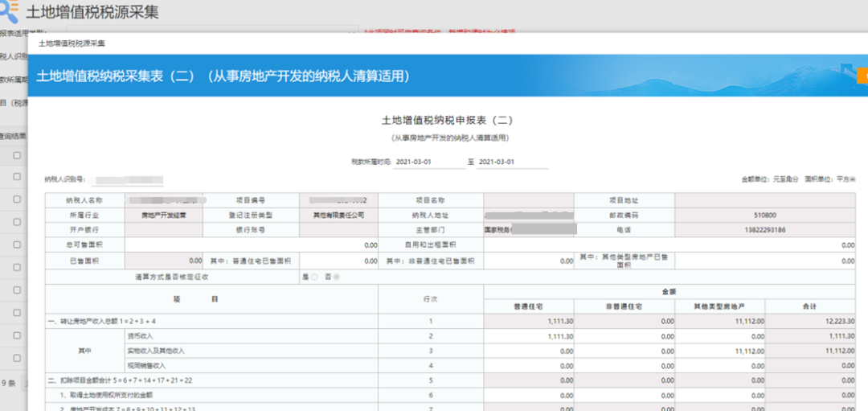Click the 其他类型房地产 column header

tap(719, 306)
